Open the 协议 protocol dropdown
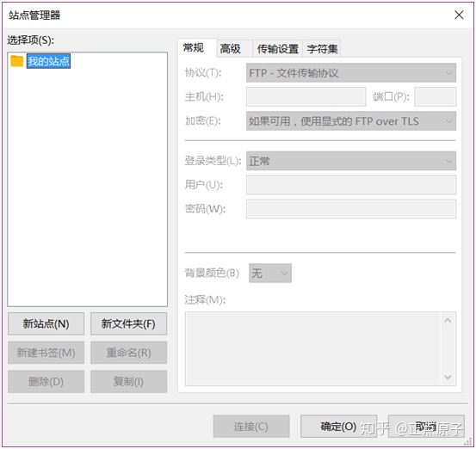This screenshot has height=449, width=476. 351,73
